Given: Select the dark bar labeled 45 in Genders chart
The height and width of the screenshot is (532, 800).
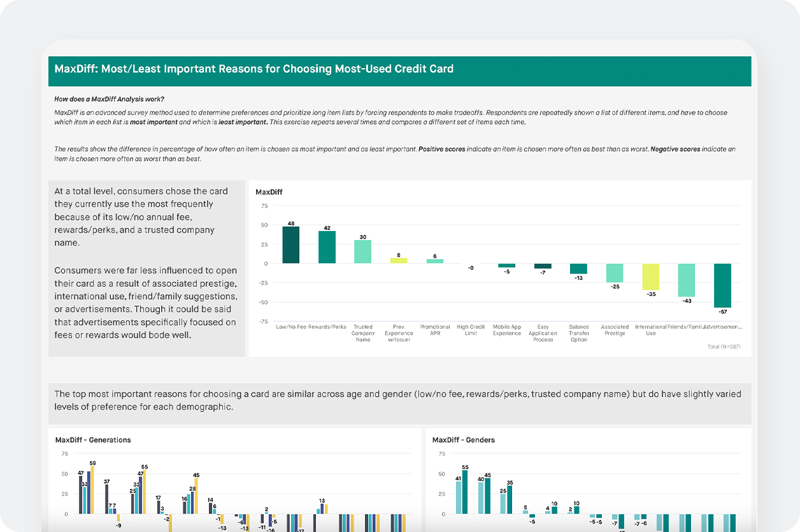Looking at the screenshot, I should pos(487,496).
